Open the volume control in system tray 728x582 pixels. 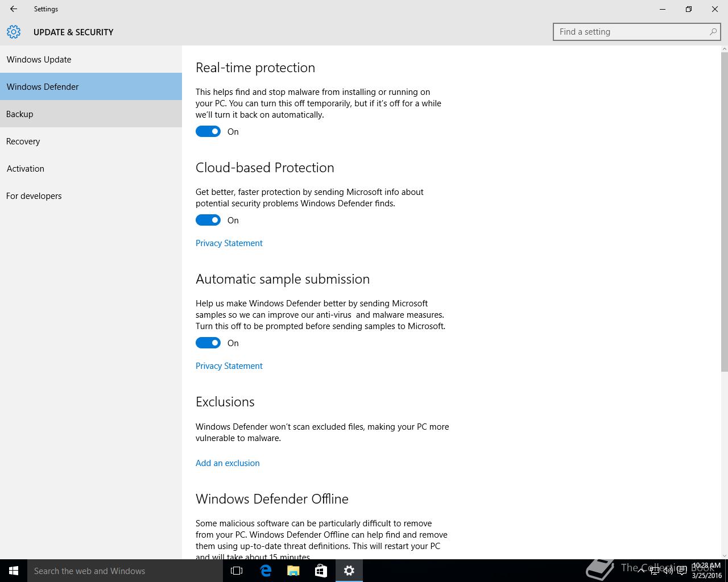pos(668,571)
